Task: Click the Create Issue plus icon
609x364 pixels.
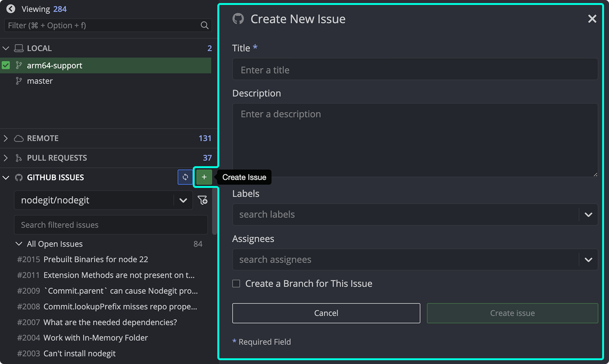Action: pyautogui.click(x=204, y=177)
